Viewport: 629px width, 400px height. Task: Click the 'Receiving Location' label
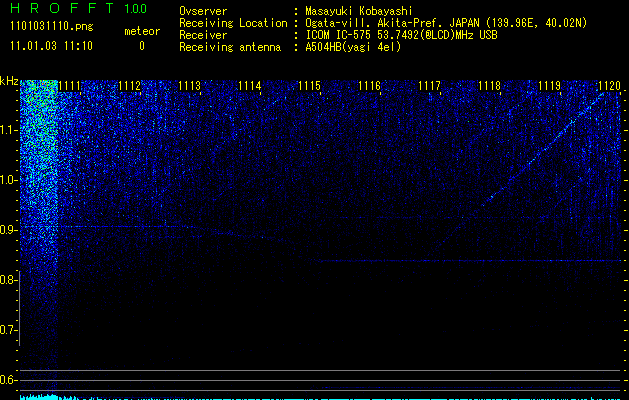click(233, 23)
